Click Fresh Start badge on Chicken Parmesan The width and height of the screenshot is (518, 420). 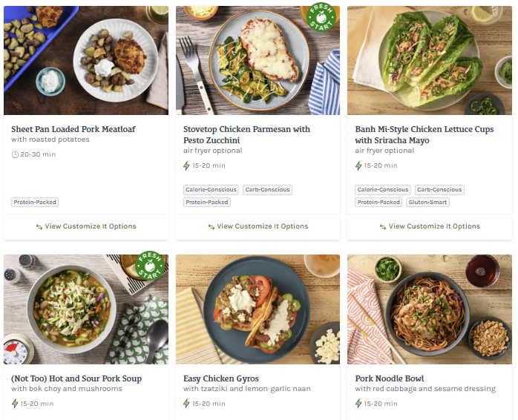click(x=321, y=18)
